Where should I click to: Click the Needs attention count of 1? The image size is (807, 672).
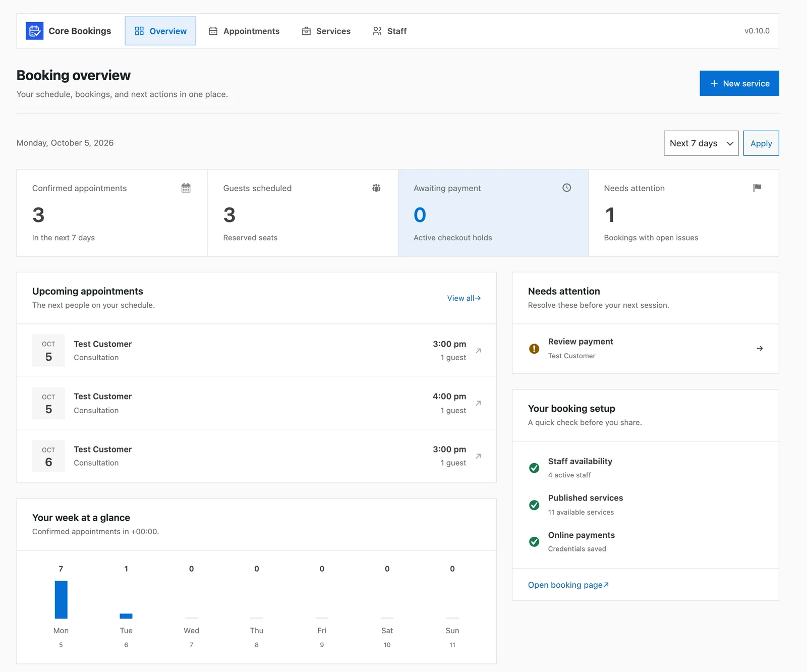[x=610, y=215]
